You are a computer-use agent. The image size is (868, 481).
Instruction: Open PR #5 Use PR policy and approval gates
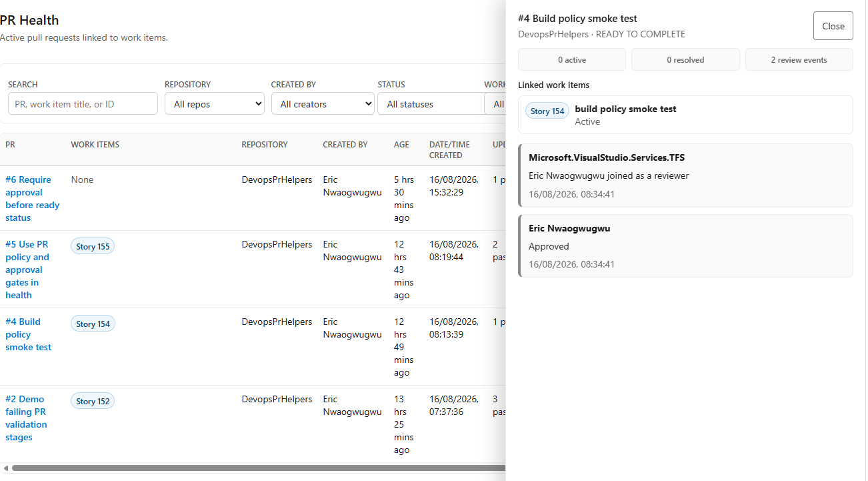27,270
